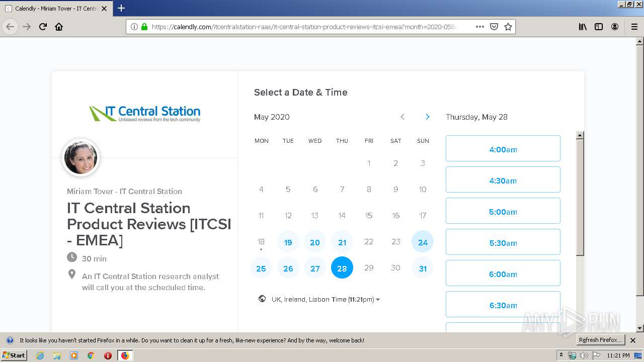Toggle the sidebar view icon

tap(599, 27)
